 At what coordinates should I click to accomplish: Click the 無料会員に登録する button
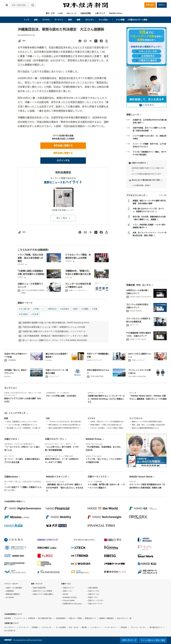click(63, 153)
